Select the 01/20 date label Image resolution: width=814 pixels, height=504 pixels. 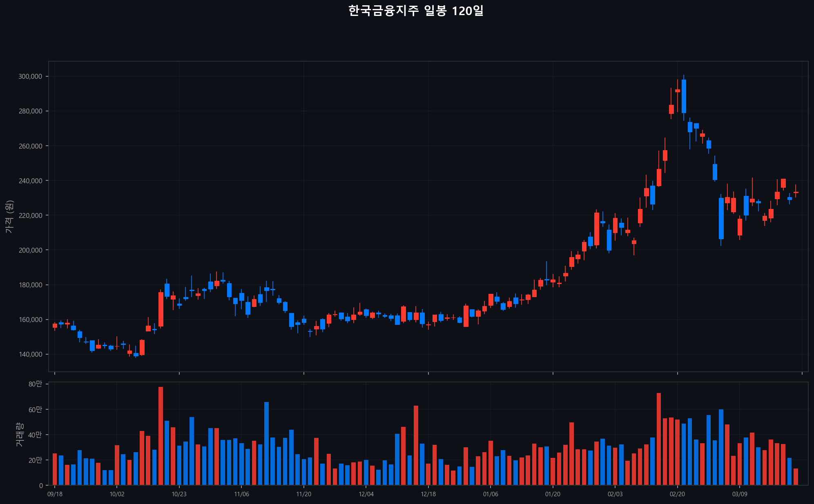tap(553, 494)
